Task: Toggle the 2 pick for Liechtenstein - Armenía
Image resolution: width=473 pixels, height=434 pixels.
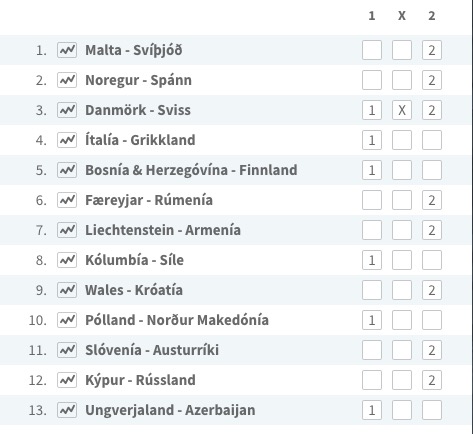Action: coord(432,230)
